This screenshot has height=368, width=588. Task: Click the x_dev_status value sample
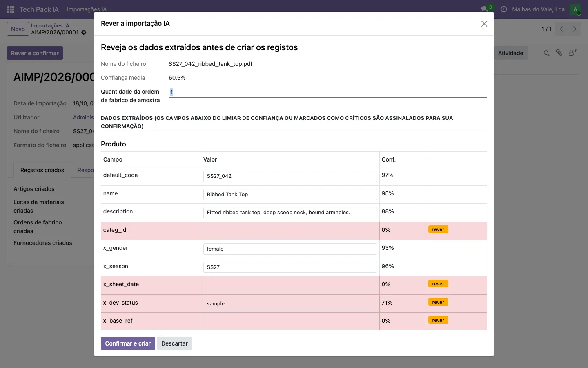coord(290,304)
